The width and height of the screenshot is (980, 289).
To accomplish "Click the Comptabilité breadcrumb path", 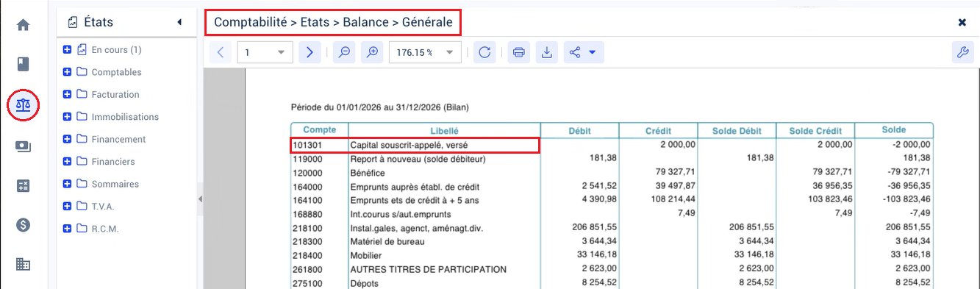I will (x=333, y=23).
